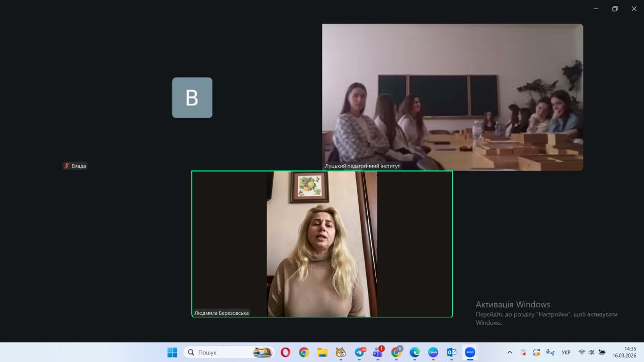Minimize the Zoom meeting window

click(596, 9)
